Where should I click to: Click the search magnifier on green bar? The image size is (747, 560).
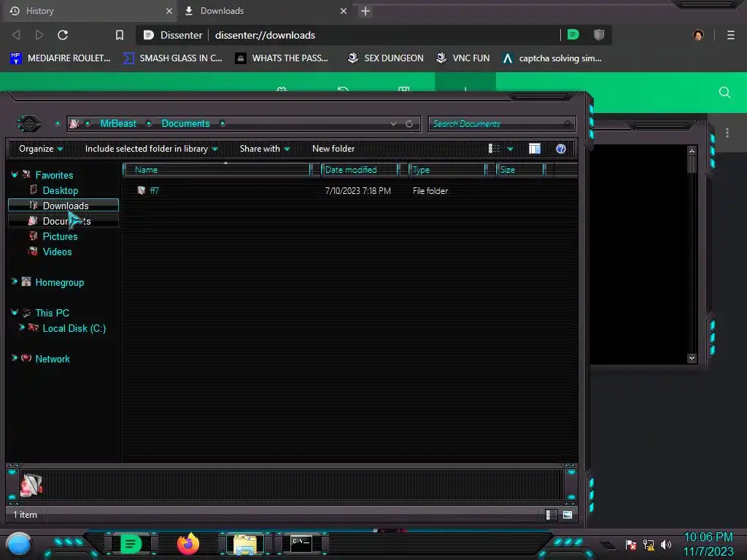(x=724, y=93)
